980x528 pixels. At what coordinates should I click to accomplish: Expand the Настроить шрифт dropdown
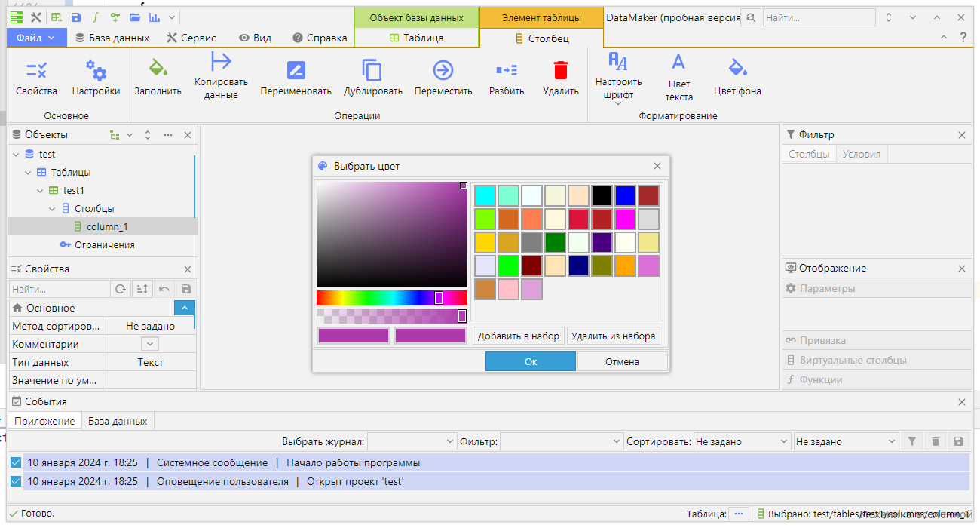pos(618,104)
